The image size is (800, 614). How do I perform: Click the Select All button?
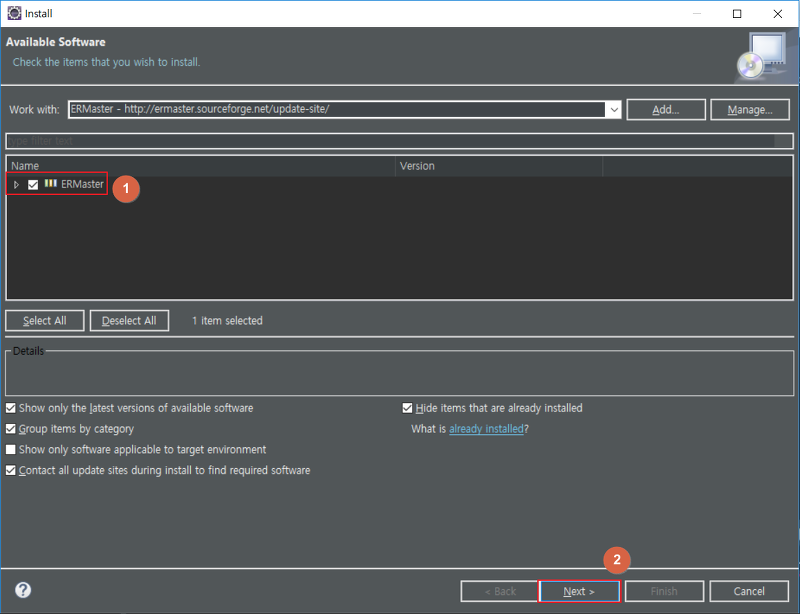(x=45, y=321)
